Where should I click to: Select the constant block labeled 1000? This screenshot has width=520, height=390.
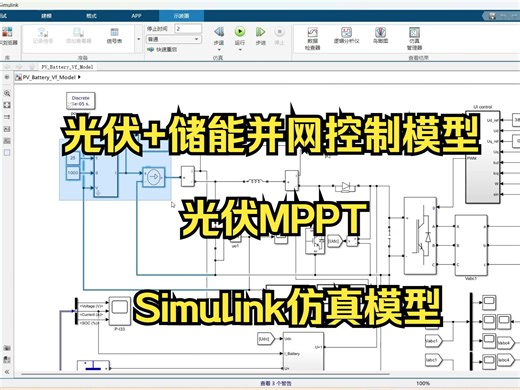point(73,173)
